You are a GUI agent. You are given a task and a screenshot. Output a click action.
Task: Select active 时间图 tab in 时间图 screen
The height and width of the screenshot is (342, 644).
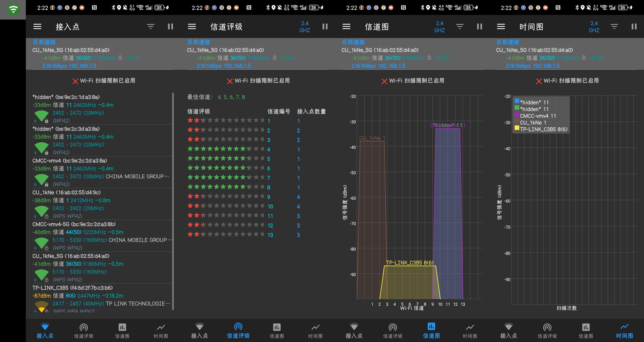(x=624, y=331)
